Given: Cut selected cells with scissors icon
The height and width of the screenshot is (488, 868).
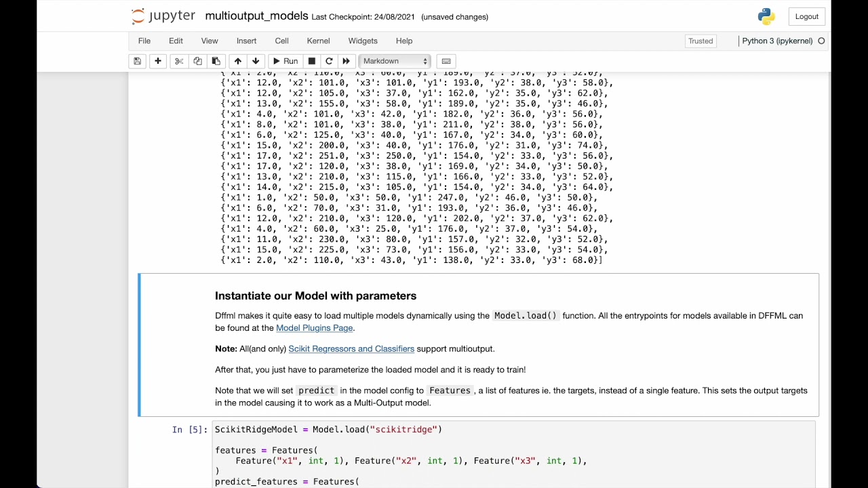Looking at the screenshot, I should (x=179, y=61).
